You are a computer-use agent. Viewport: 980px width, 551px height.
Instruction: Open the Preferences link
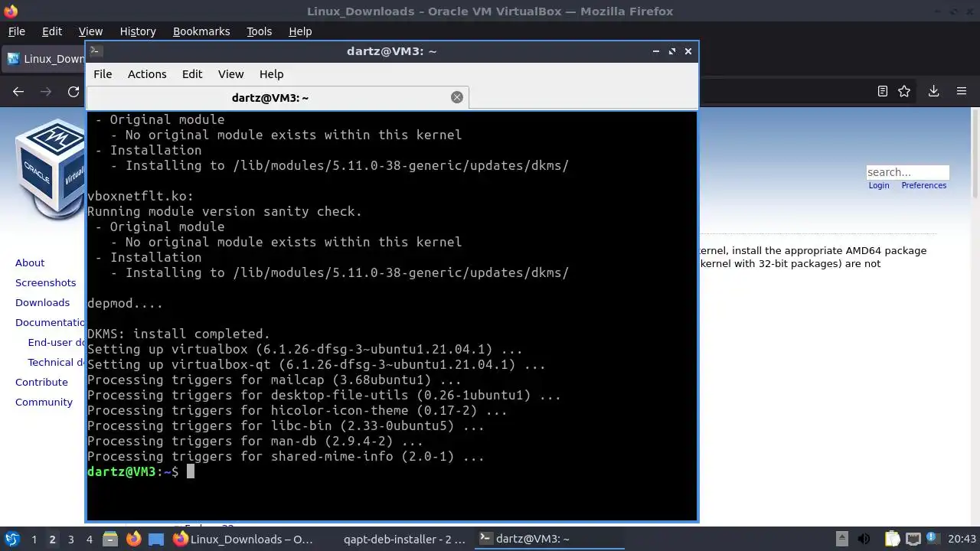point(923,185)
